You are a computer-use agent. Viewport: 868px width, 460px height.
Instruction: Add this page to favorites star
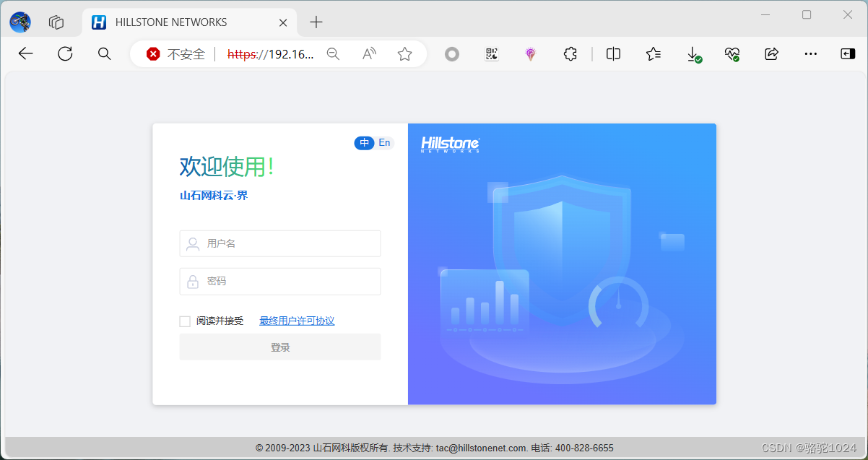point(404,53)
